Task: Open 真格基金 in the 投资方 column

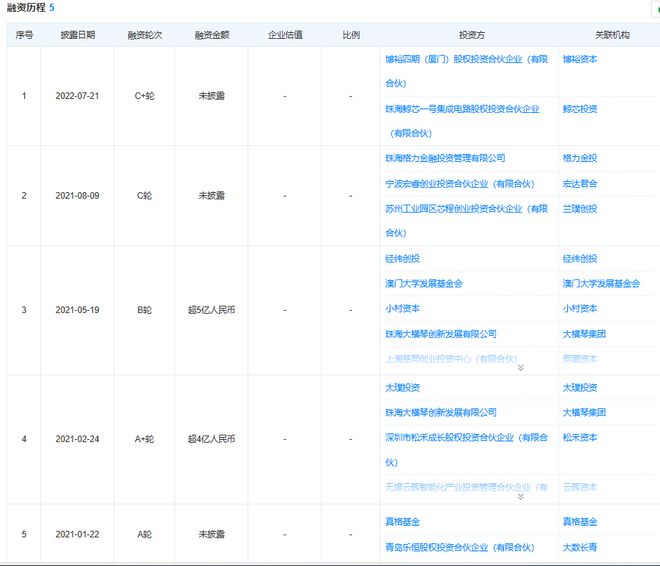Action: [402, 522]
